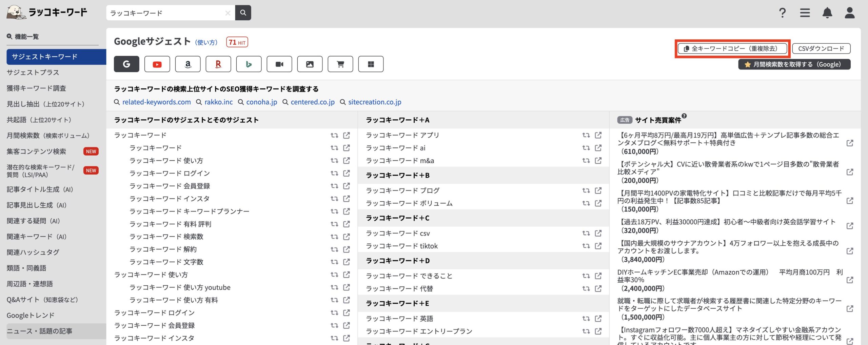Open 獲得キーワード調査 in sidebar

click(x=36, y=88)
